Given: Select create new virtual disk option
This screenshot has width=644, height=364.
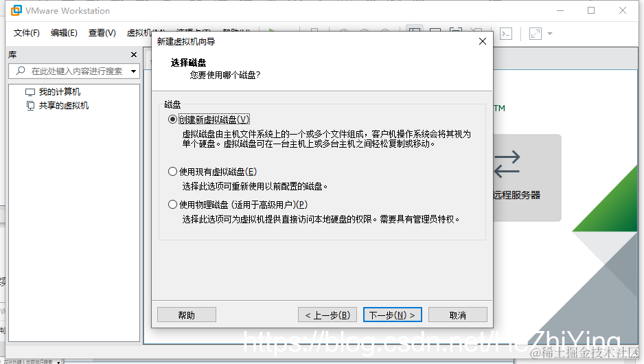Looking at the screenshot, I should click(209, 120).
